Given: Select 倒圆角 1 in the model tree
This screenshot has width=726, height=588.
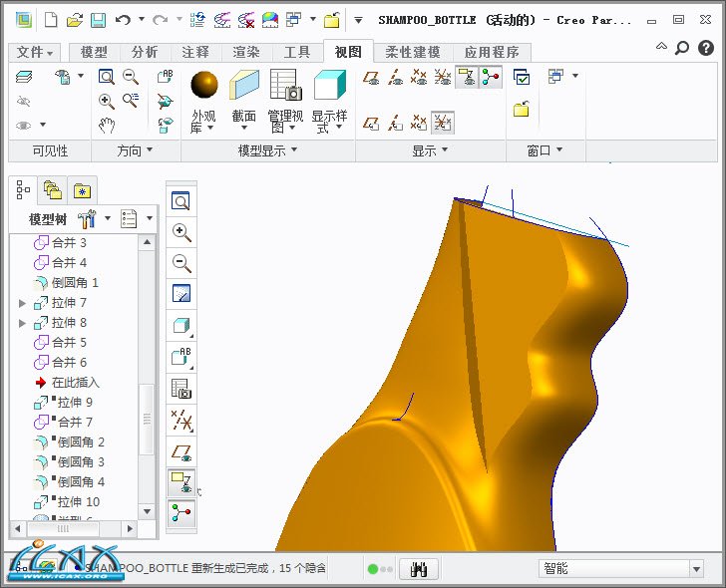Looking at the screenshot, I should [75, 283].
